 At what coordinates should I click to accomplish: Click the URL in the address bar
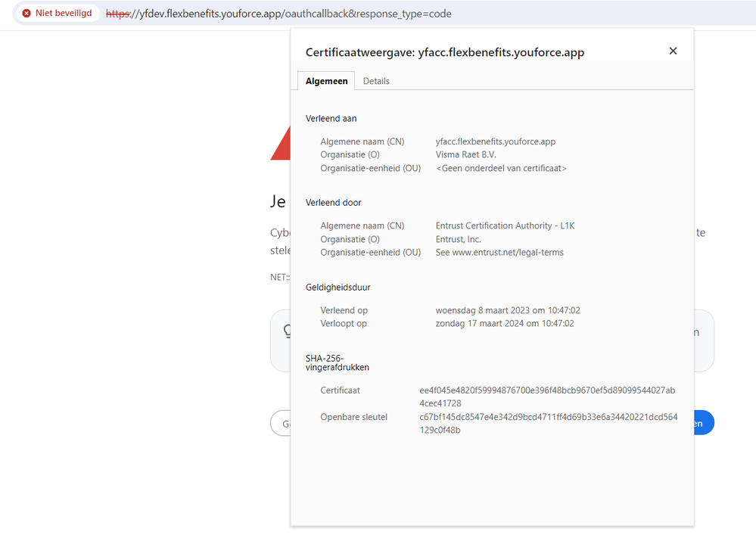[278, 14]
